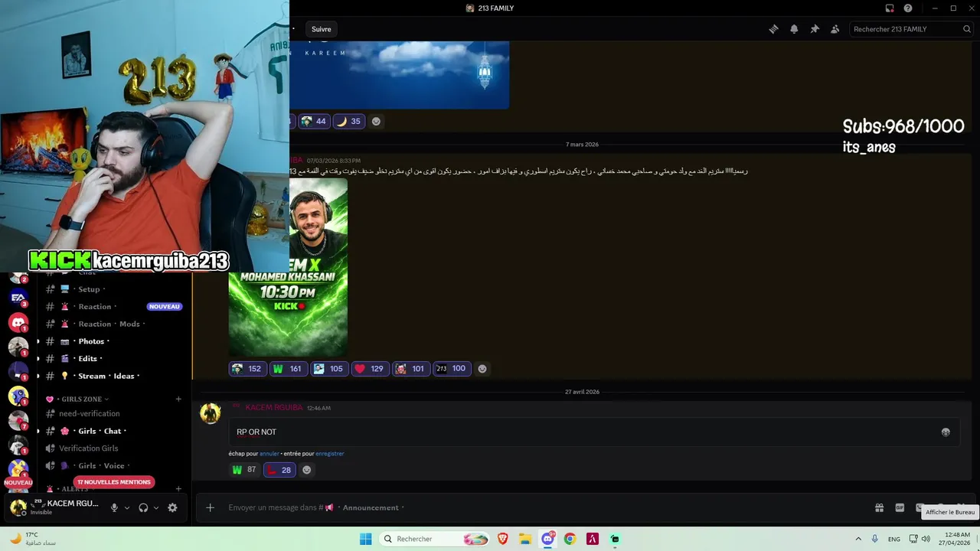Toggle the member list icon
Viewport: 980px width, 551px height.
[835, 29]
